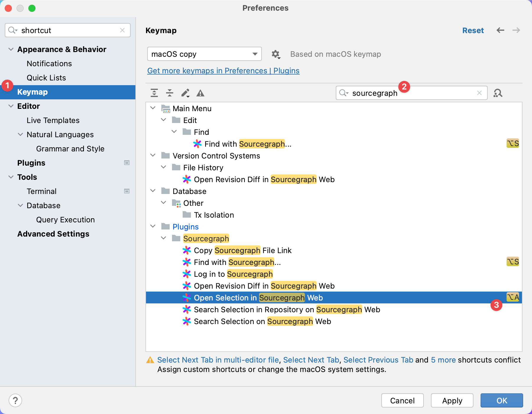This screenshot has width=532, height=414.
Task: Collapse the Editor sidebar section
Action: pyautogui.click(x=11, y=106)
